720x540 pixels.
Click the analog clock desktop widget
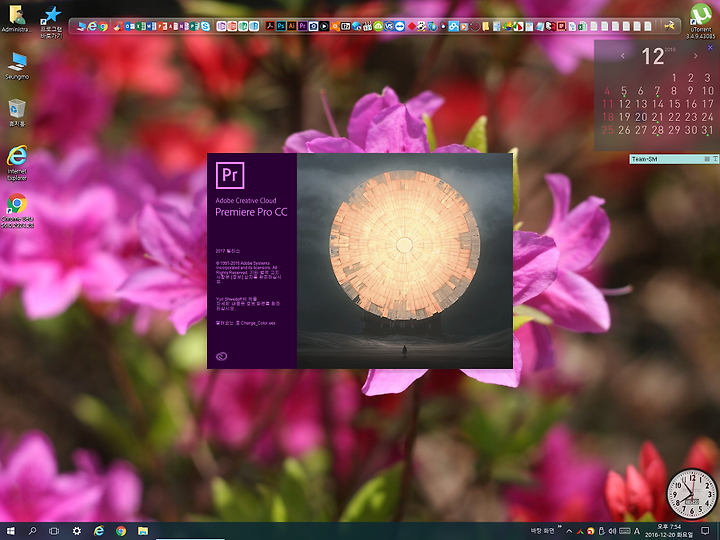[692, 494]
